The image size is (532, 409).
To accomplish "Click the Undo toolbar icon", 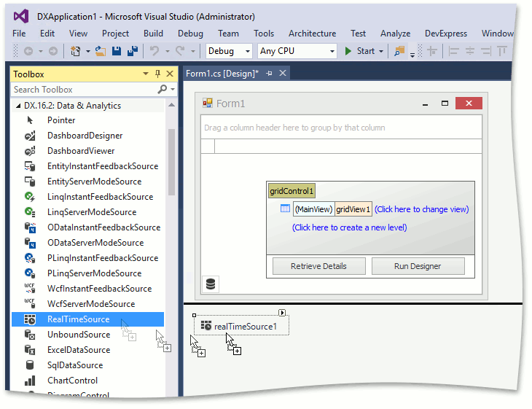I will 154,51.
